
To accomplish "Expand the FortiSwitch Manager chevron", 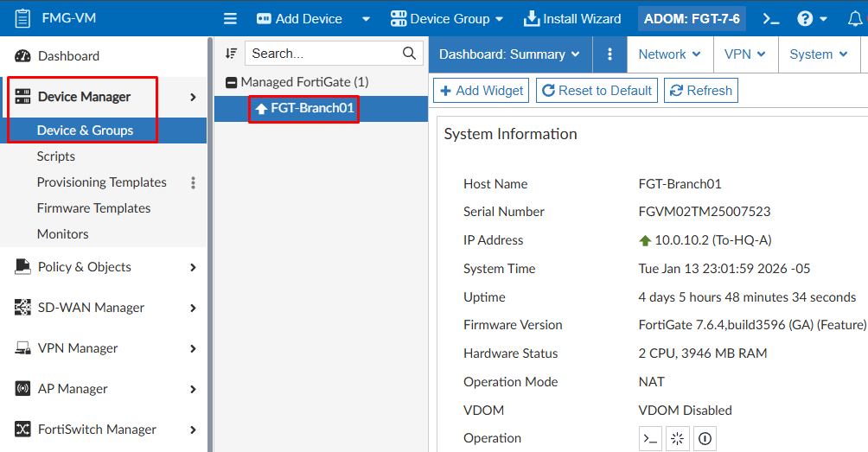I will (193, 430).
